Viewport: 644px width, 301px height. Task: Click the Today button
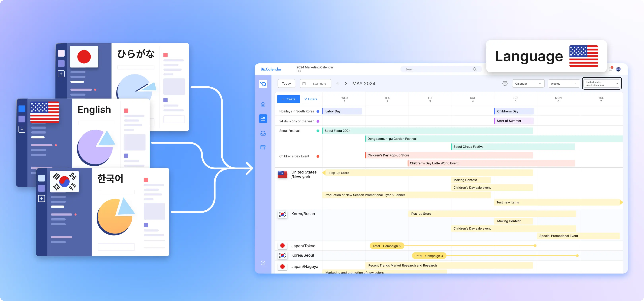tap(286, 83)
